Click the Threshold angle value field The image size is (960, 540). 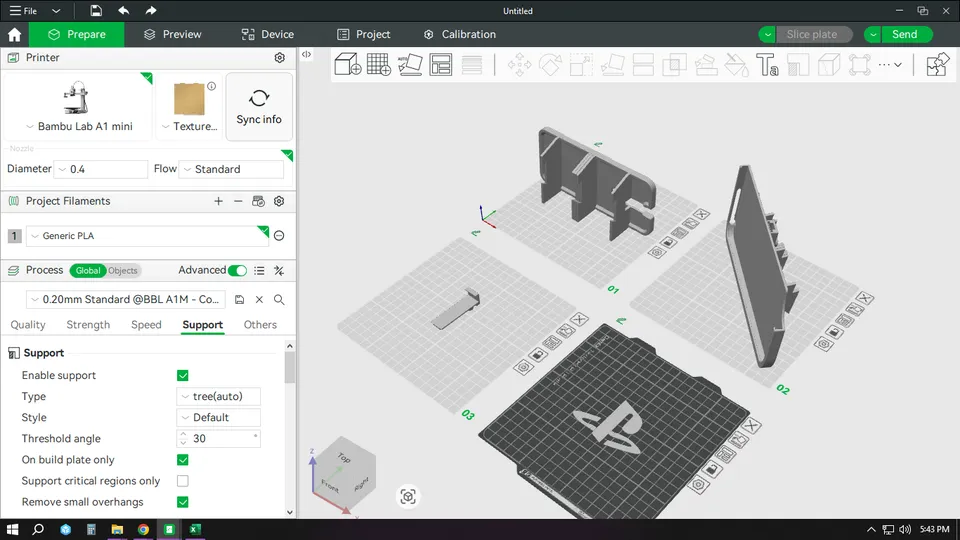point(219,438)
